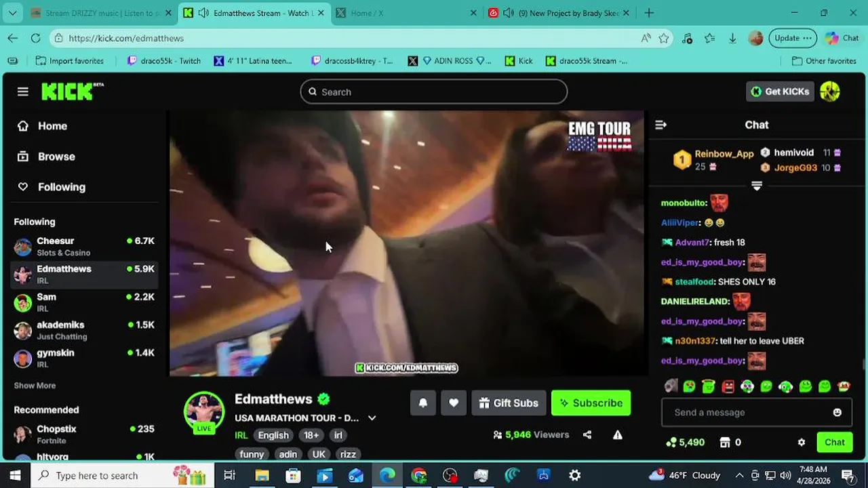Show hidden system tray icons

tap(739, 475)
